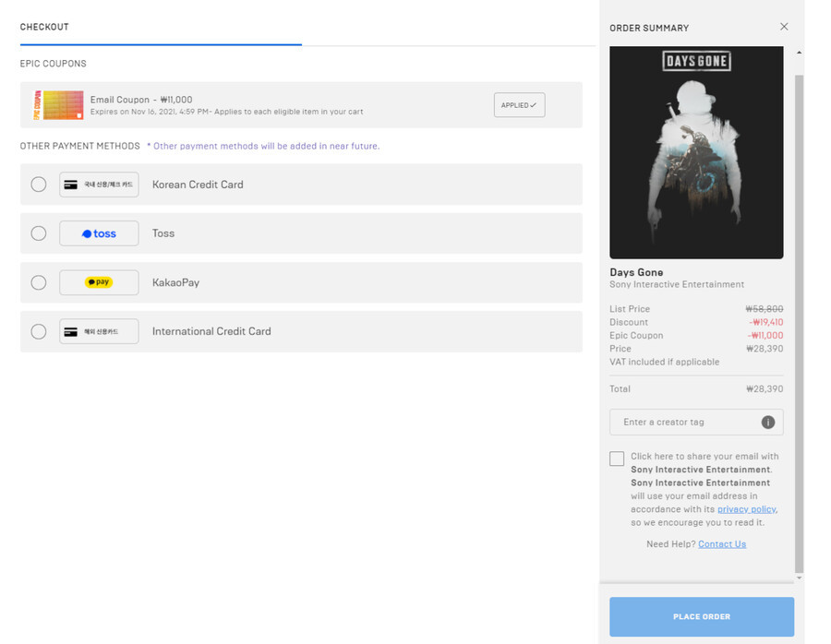Viewport: 831px width, 644px height.
Task: Select the CHECKOUT tab heading
Action: click(x=44, y=27)
